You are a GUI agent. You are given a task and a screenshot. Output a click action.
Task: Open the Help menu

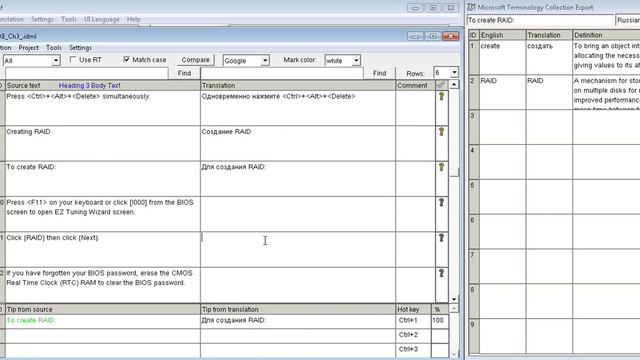133,19
